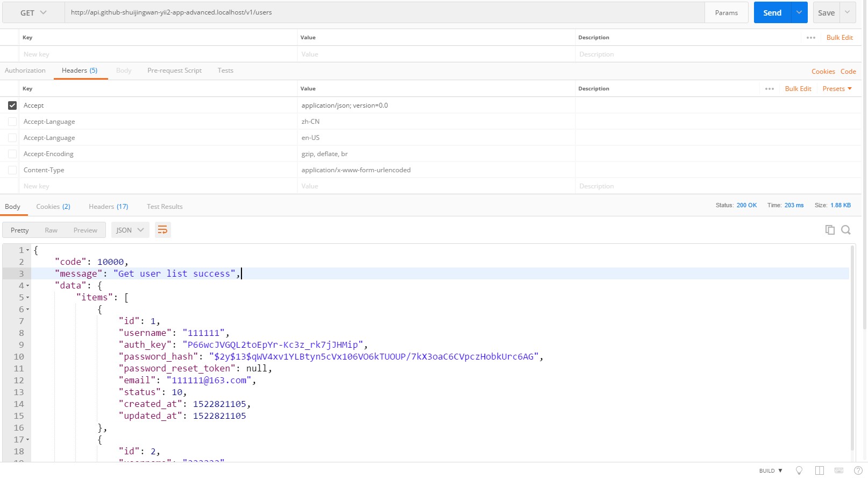Open the three-dots menu in headers table
Screen dimensions: 868x478
click(770, 89)
